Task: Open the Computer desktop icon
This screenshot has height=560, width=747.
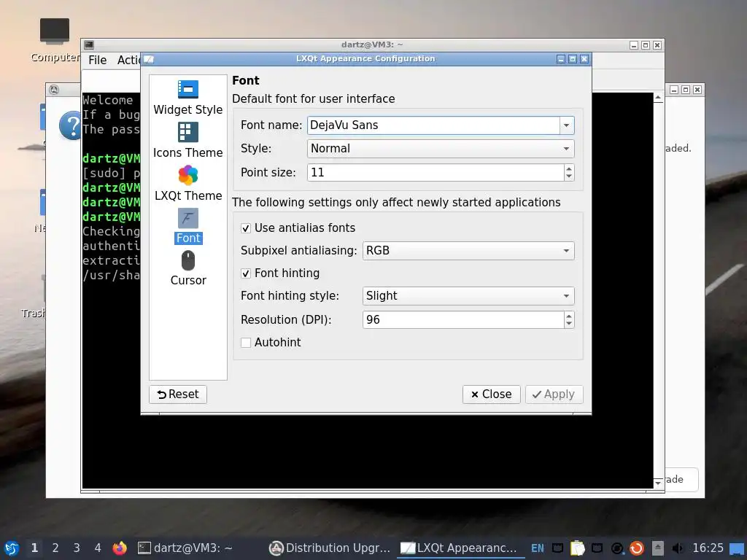Action: point(54,40)
